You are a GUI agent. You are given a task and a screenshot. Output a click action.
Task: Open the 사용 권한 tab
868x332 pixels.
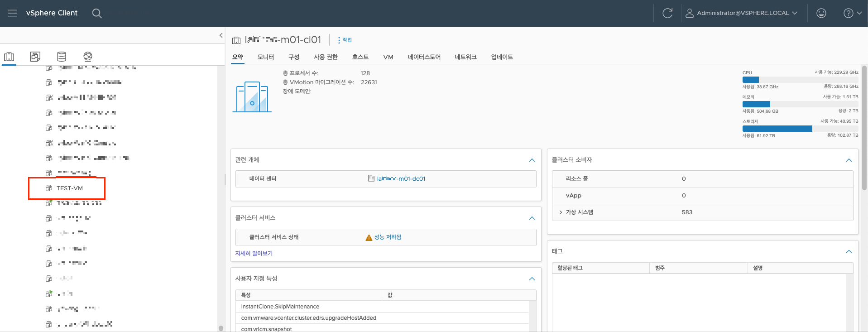[x=326, y=57]
